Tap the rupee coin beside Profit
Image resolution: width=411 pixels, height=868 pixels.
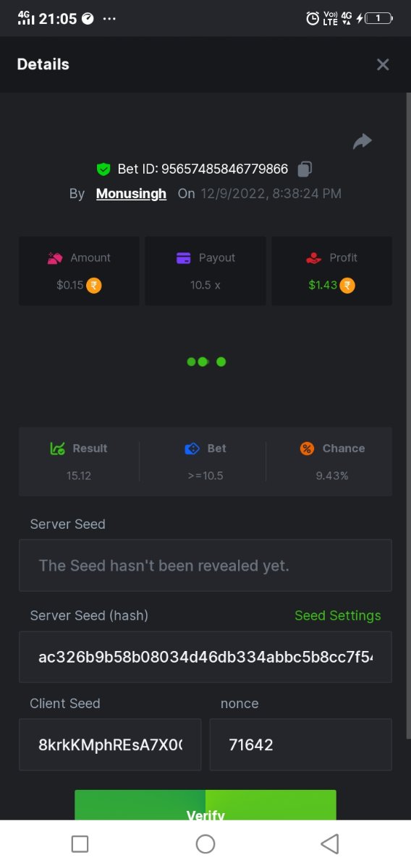(347, 285)
